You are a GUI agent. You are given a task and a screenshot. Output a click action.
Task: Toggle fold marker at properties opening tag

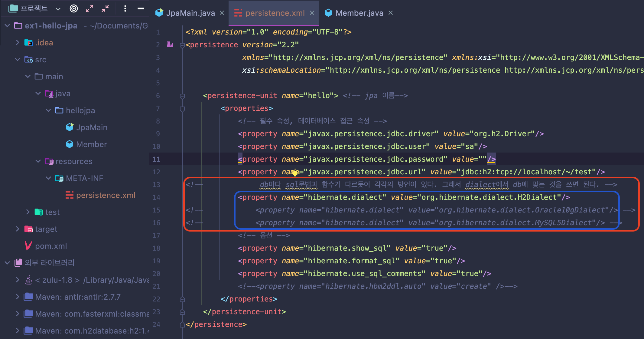coord(182,109)
